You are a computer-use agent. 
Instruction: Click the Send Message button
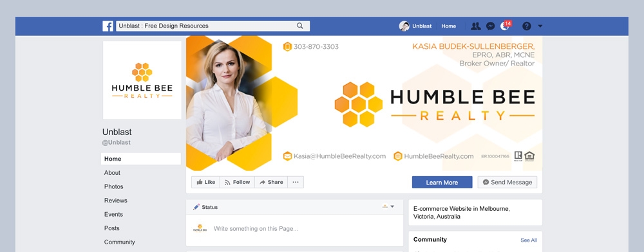(x=507, y=183)
